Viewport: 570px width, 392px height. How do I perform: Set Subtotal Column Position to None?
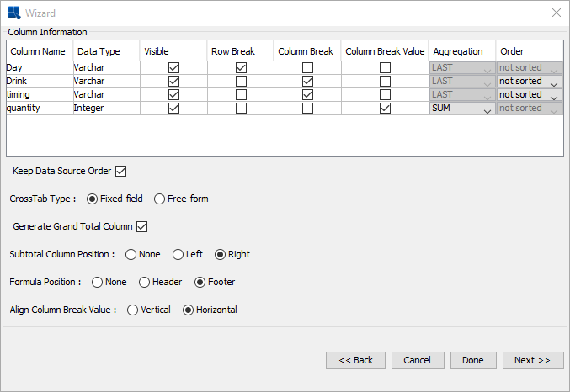coord(131,254)
